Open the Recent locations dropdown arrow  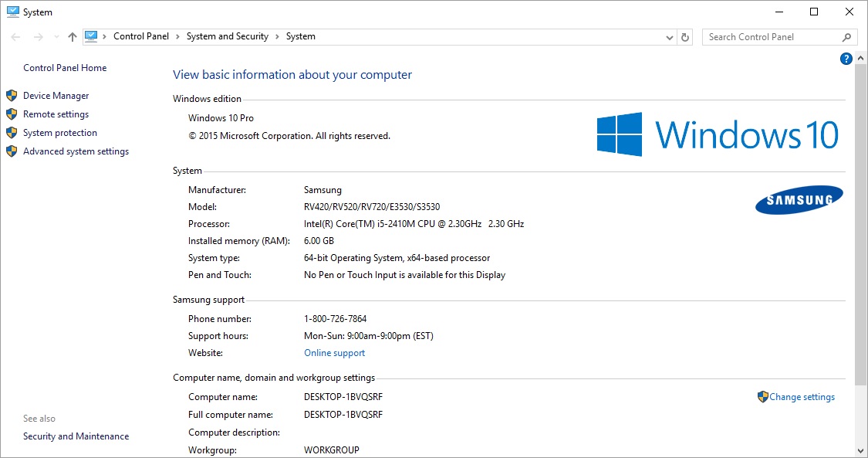[56, 37]
